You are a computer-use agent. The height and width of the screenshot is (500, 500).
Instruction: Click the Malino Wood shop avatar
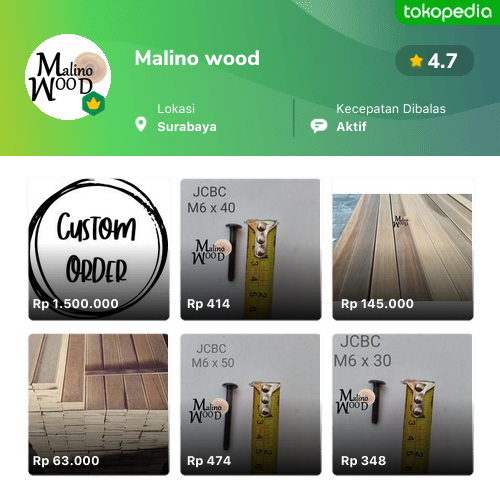tap(68, 77)
